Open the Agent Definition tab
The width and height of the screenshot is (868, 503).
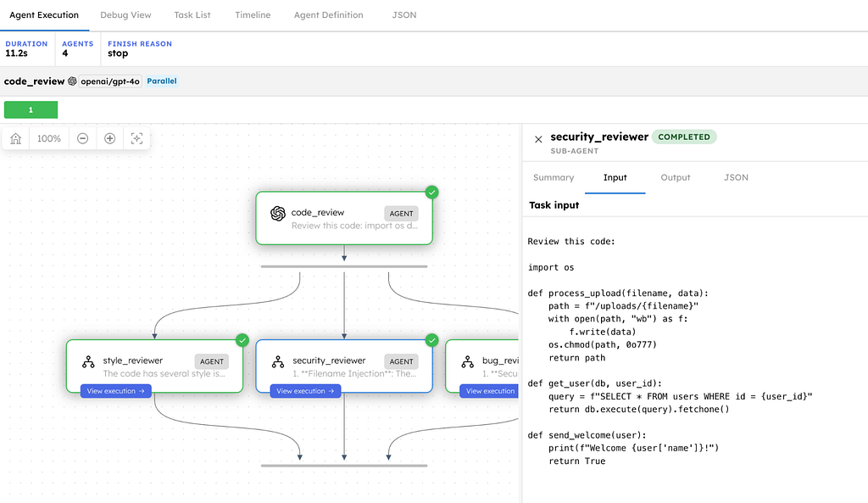point(328,15)
